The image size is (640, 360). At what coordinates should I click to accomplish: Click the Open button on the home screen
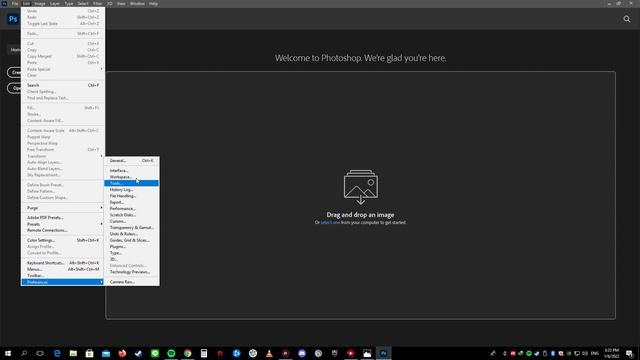(x=14, y=88)
